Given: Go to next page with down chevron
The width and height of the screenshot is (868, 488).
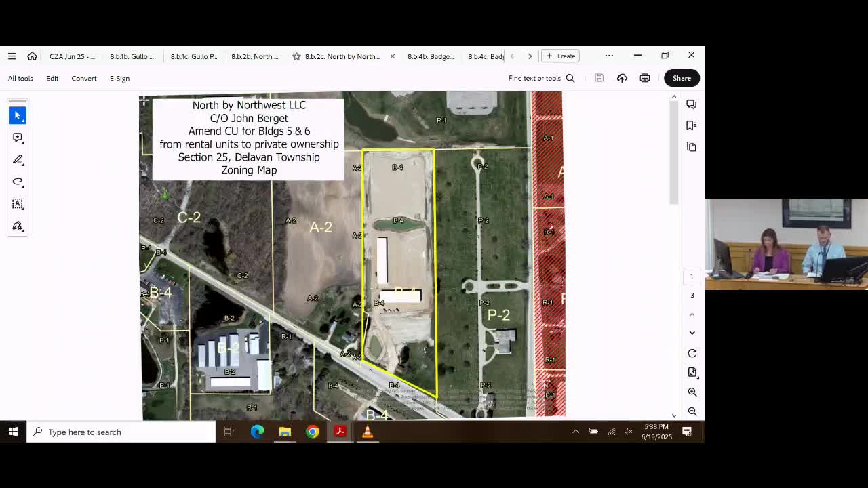Looking at the screenshot, I should pos(692,333).
